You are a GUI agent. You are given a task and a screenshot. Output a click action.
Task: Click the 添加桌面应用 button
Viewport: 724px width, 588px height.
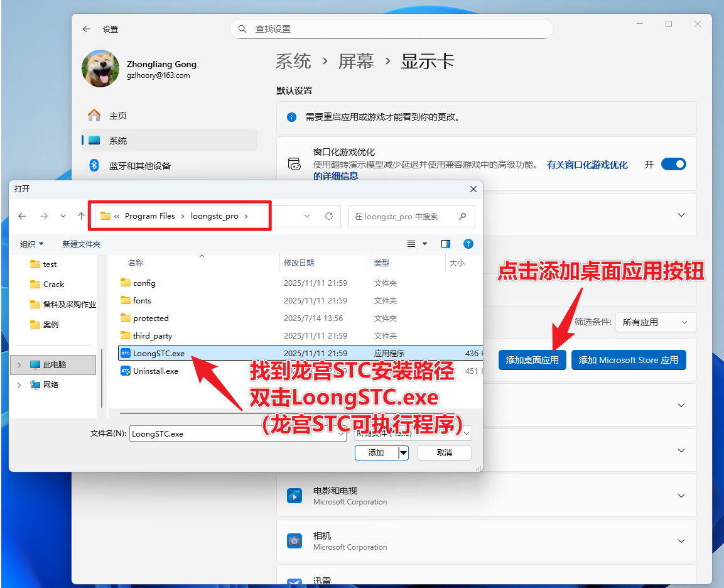click(532, 360)
